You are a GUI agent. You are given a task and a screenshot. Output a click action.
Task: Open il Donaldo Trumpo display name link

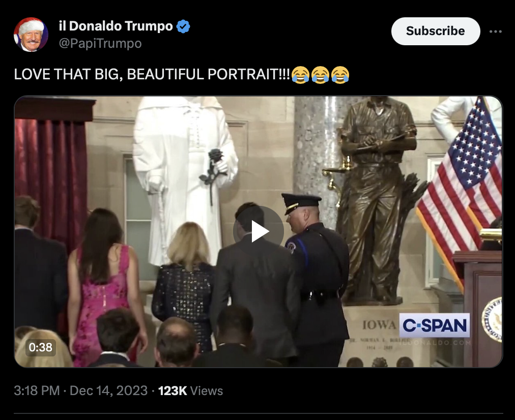point(116,26)
